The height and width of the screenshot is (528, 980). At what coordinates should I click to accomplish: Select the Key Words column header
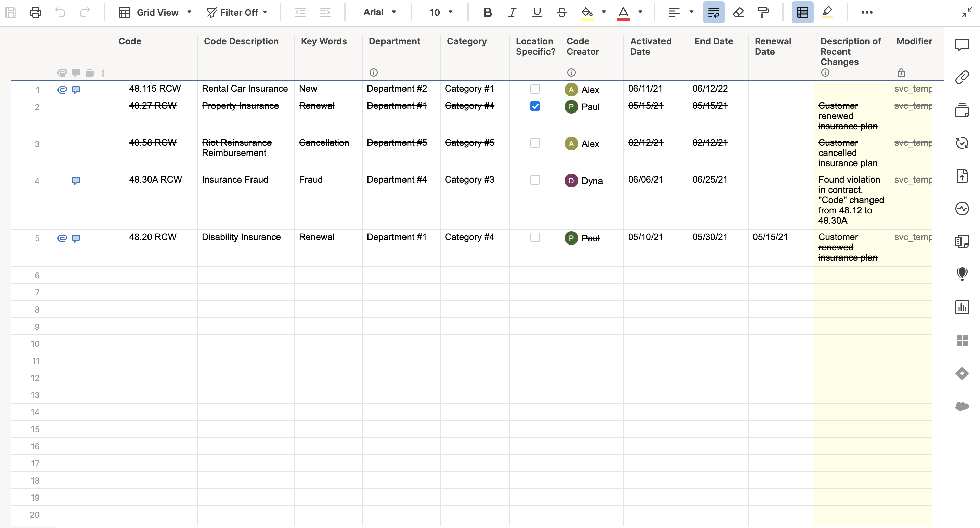[328, 57]
